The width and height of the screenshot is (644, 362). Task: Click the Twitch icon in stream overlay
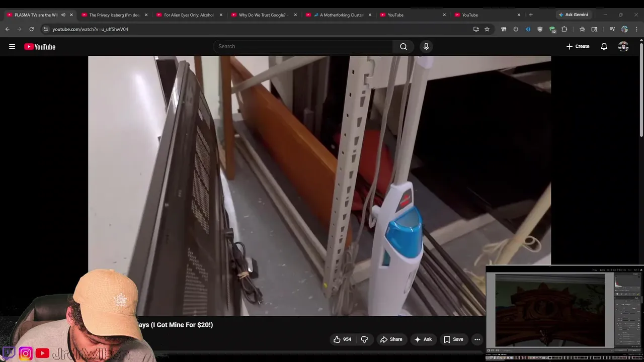pyautogui.click(x=9, y=353)
